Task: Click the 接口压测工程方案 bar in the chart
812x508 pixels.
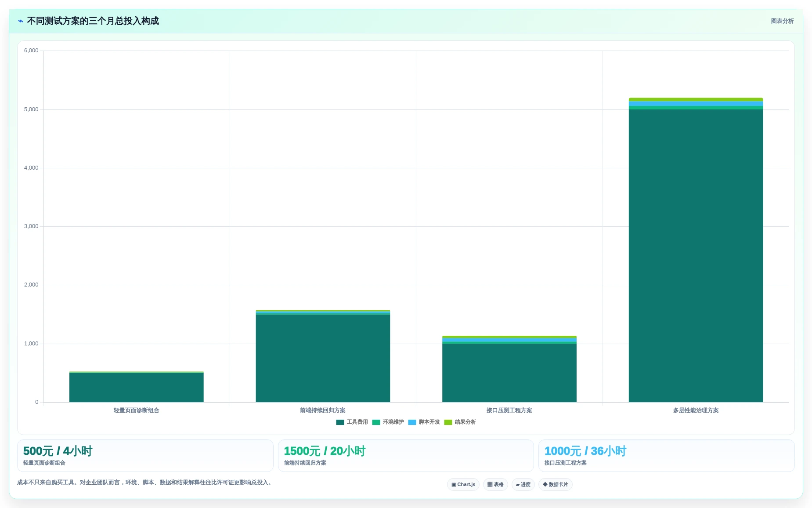Action: click(509, 369)
